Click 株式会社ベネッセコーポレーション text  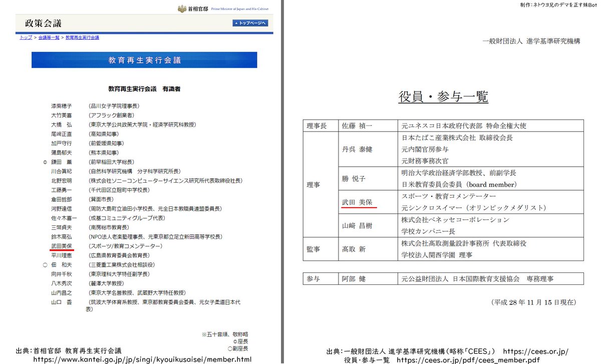[x=456, y=220]
